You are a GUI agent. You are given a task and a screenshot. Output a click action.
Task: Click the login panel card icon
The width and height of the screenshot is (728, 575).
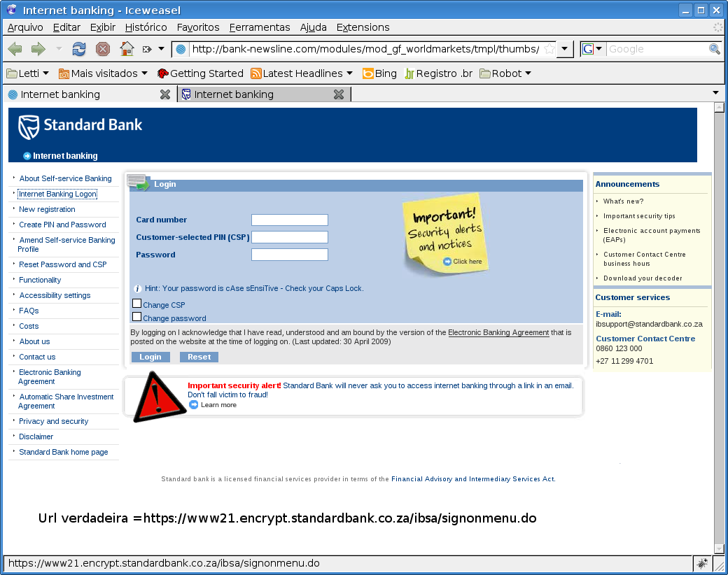tap(139, 182)
